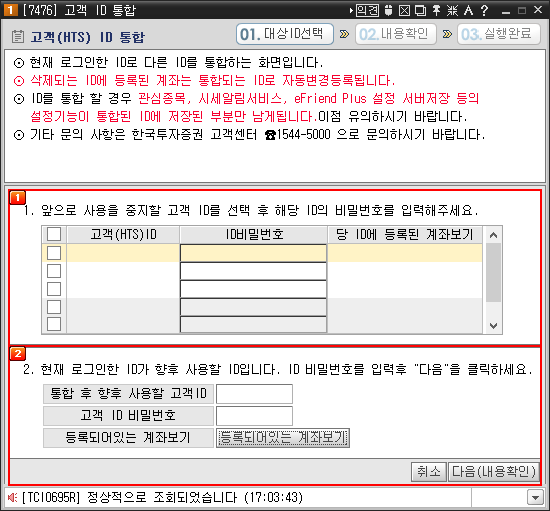This screenshot has height=511, width=550.
Task: Open help with the question mark icon
Action: [484, 10]
